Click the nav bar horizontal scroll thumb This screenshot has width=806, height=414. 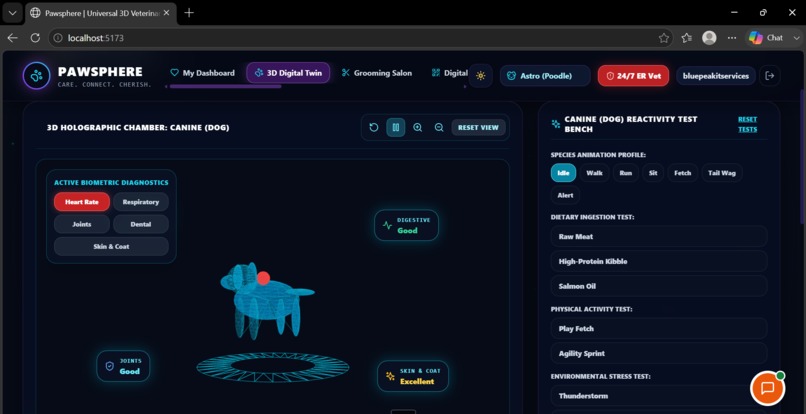coord(225,86)
